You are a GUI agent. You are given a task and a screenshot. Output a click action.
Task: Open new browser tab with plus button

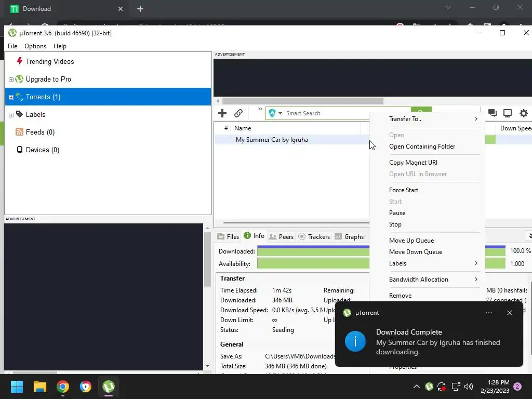[140, 9]
